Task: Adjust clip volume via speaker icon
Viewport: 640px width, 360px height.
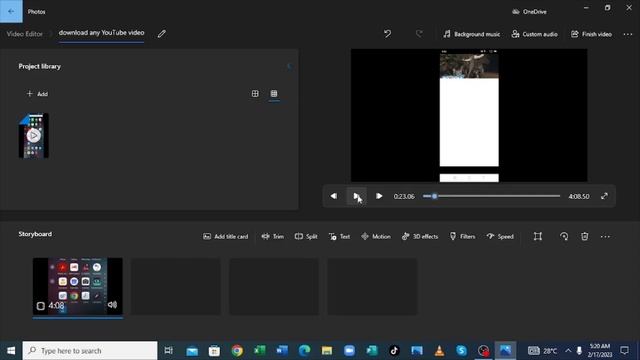Action: tap(112, 305)
